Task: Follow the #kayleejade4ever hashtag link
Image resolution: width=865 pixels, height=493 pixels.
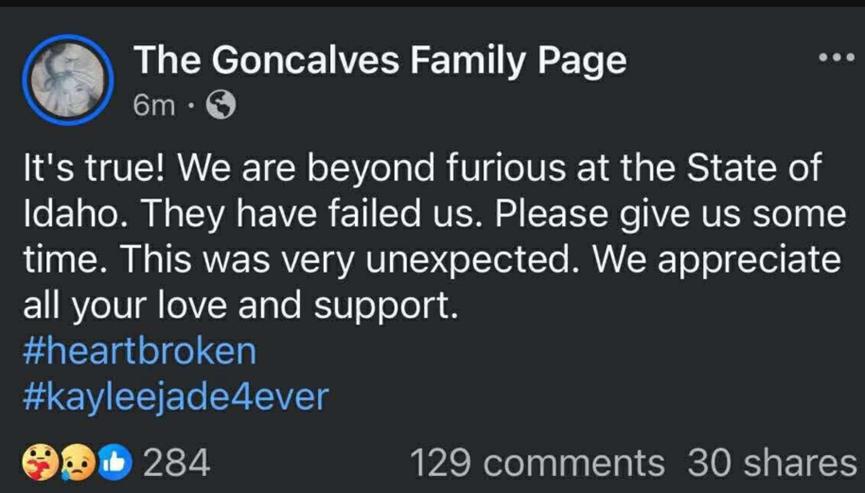Action: (174, 397)
